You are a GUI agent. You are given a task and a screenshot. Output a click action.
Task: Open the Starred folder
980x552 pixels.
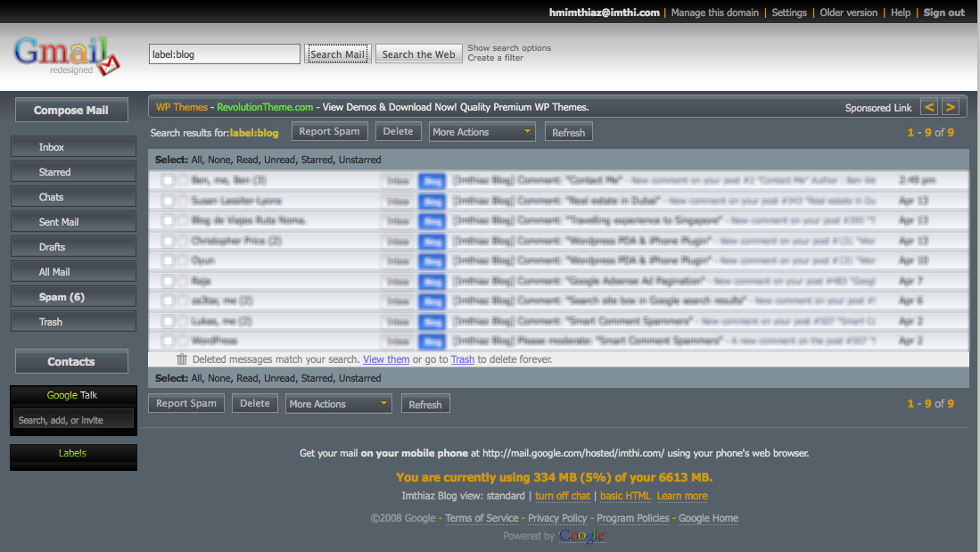tap(73, 172)
